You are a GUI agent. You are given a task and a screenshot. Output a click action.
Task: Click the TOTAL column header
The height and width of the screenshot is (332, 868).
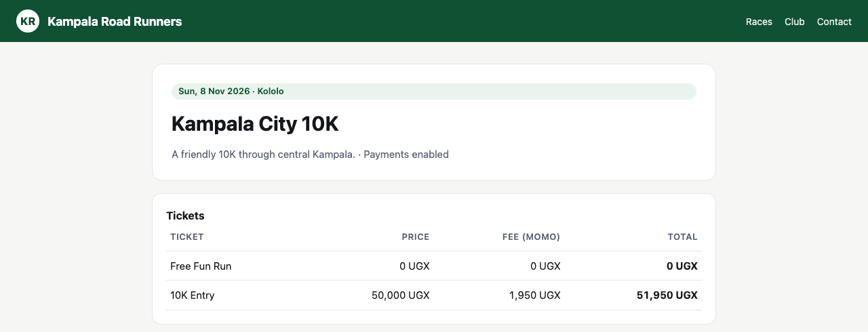pyautogui.click(x=683, y=237)
